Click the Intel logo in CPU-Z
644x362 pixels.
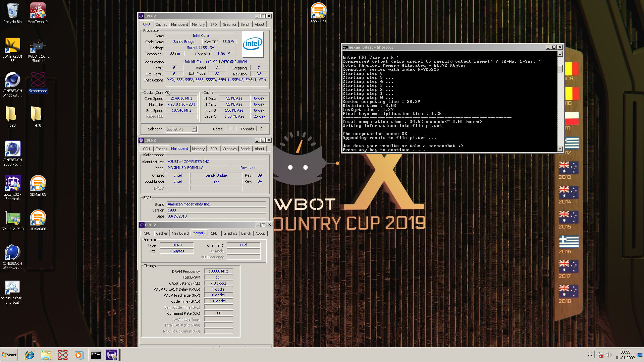coord(253,44)
